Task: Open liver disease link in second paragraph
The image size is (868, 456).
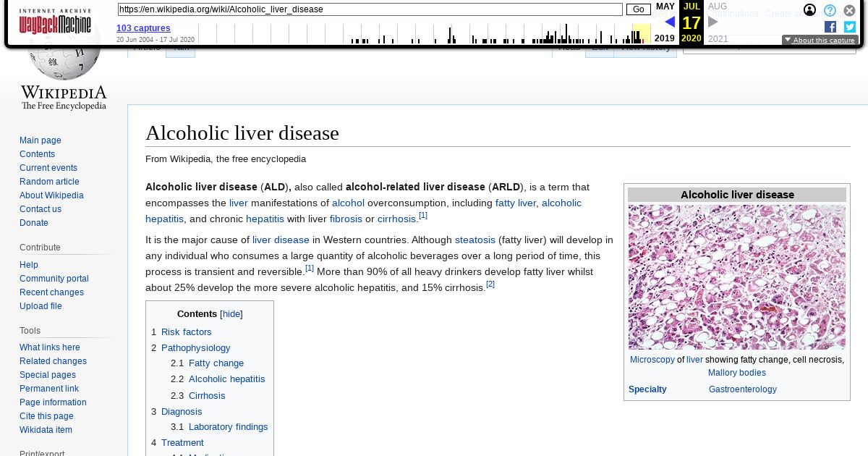Action: tap(281, 240)
